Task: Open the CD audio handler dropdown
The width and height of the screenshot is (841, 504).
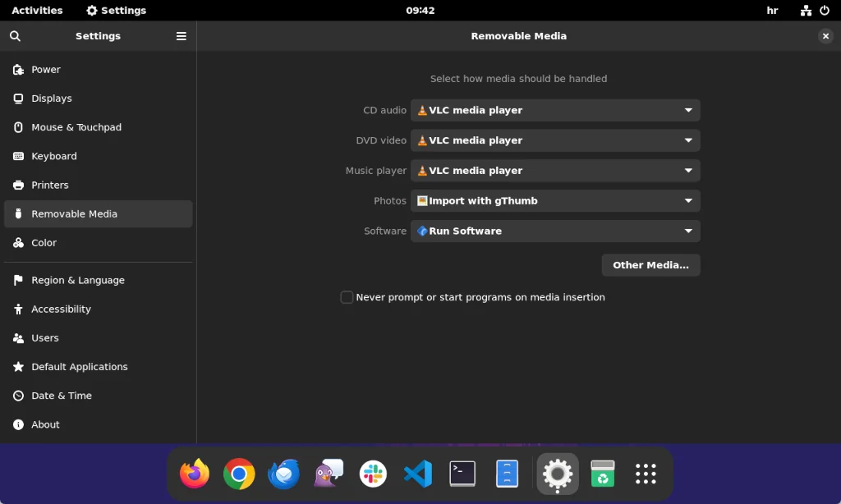Action: (555, 110)
